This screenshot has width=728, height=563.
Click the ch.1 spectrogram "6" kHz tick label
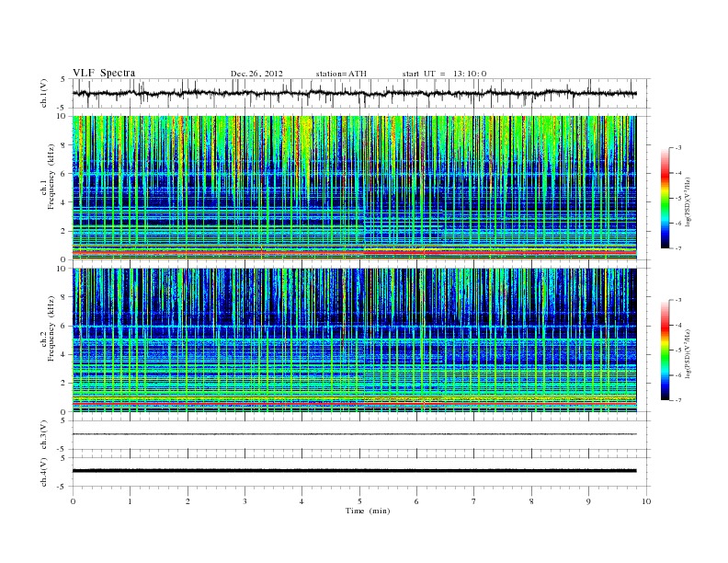[63, 174]
